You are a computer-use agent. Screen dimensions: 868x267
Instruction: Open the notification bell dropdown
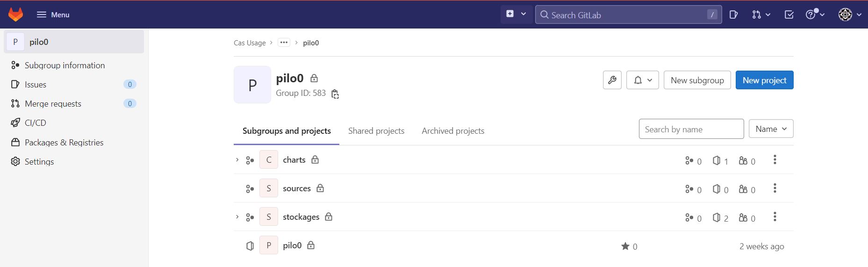pos(643,80)
